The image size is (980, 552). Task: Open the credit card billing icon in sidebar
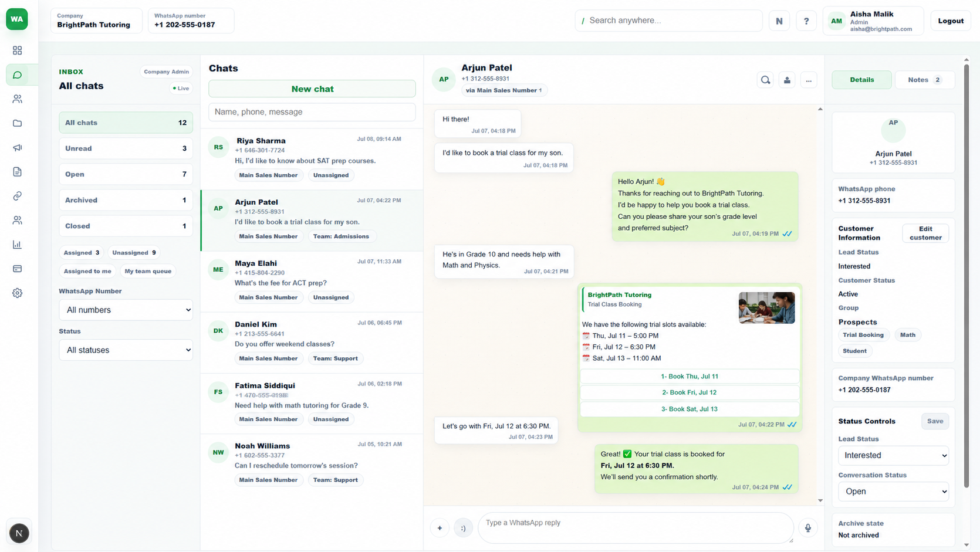17,269
